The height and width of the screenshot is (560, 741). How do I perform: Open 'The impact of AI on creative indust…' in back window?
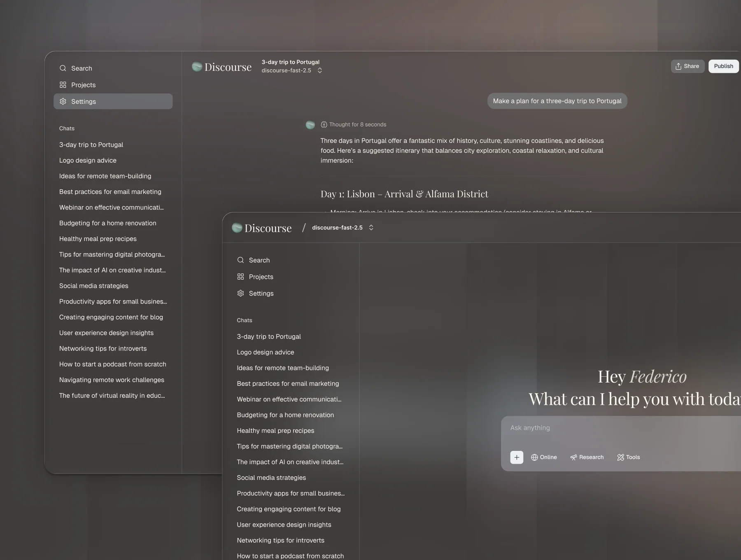[112, 270]
